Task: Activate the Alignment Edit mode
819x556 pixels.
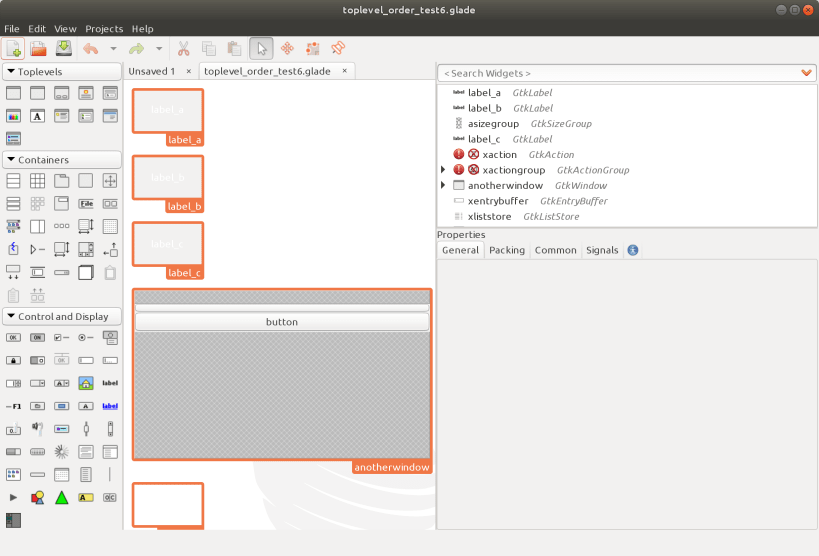Action: [338, 49]
